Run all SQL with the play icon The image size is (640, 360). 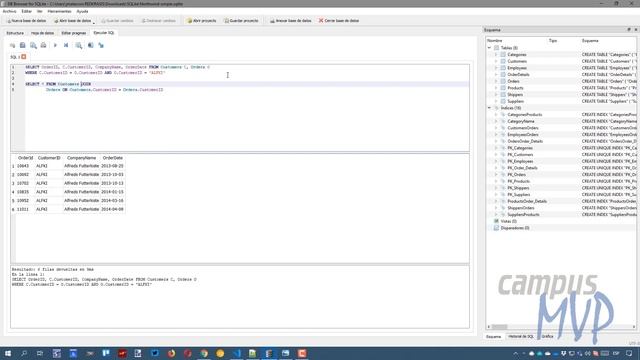[55, 45]
